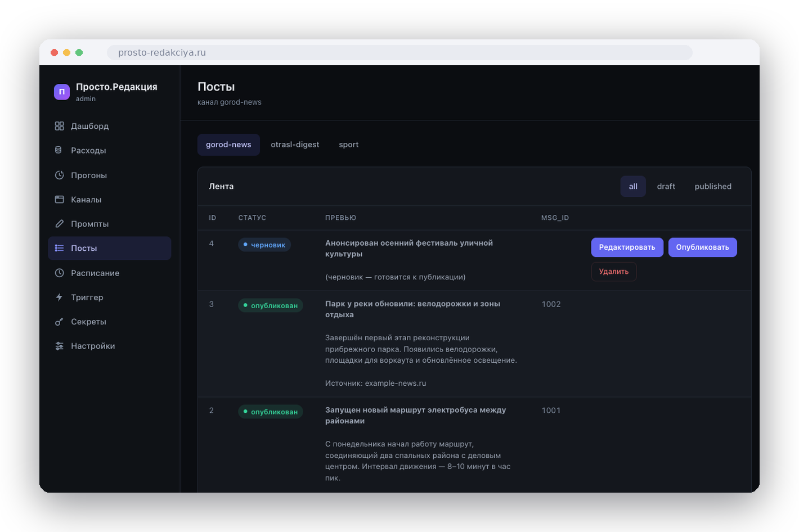Navigate to Каналы
799x532 pixels.
click(110, 199)
